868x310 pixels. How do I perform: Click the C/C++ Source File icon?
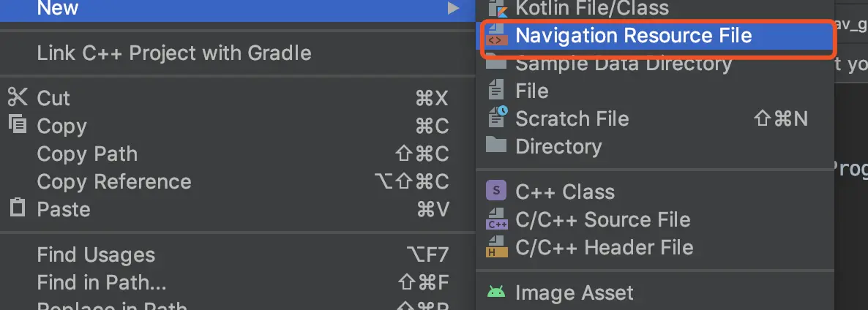(x=497, y=219)
